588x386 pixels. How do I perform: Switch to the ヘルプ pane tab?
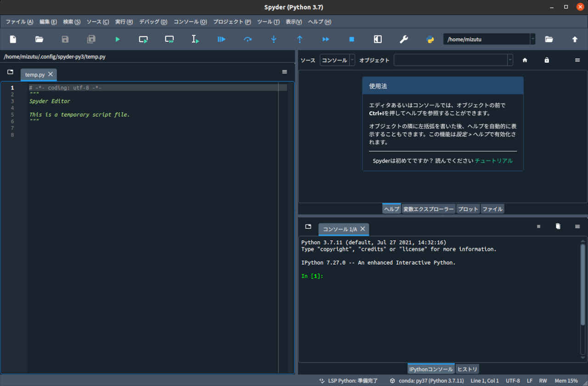[391, 209]
